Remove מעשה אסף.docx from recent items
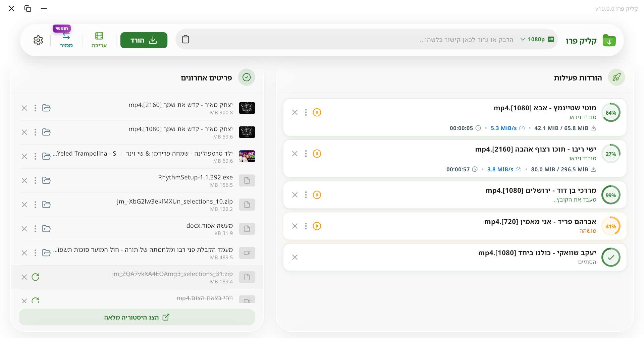 click(x=24, y=229)
